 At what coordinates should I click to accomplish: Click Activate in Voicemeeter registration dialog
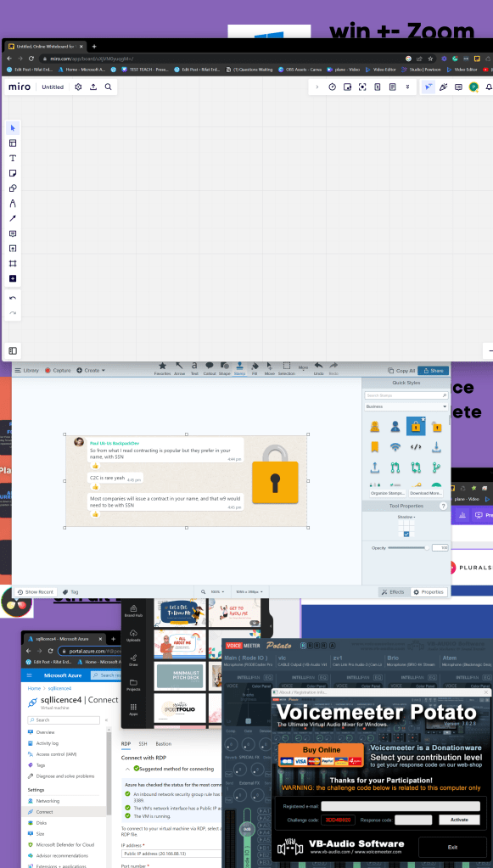pos(459,820)
